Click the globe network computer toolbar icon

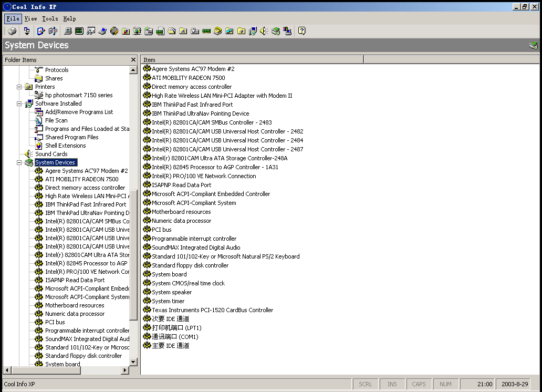tap(137, 31)
